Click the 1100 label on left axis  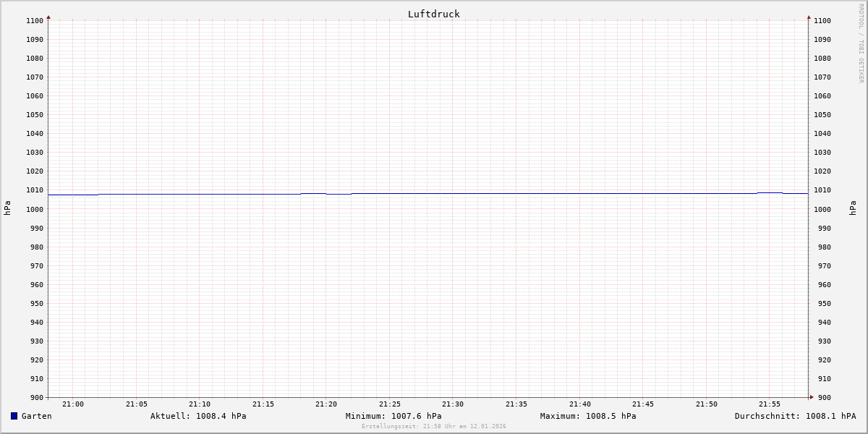pos(35,21)
